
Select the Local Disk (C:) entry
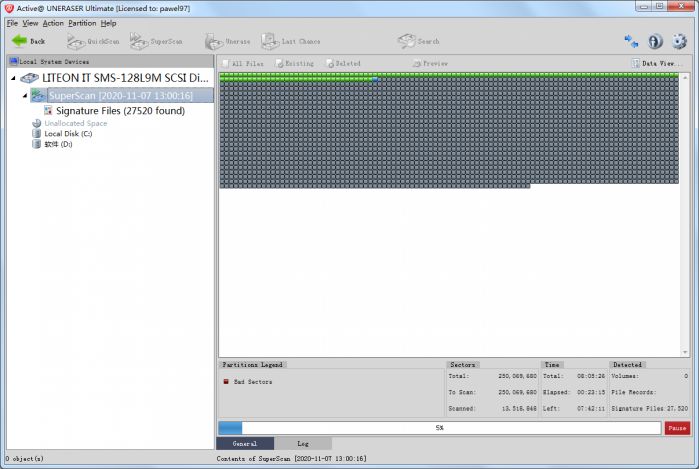coord(68,133)
